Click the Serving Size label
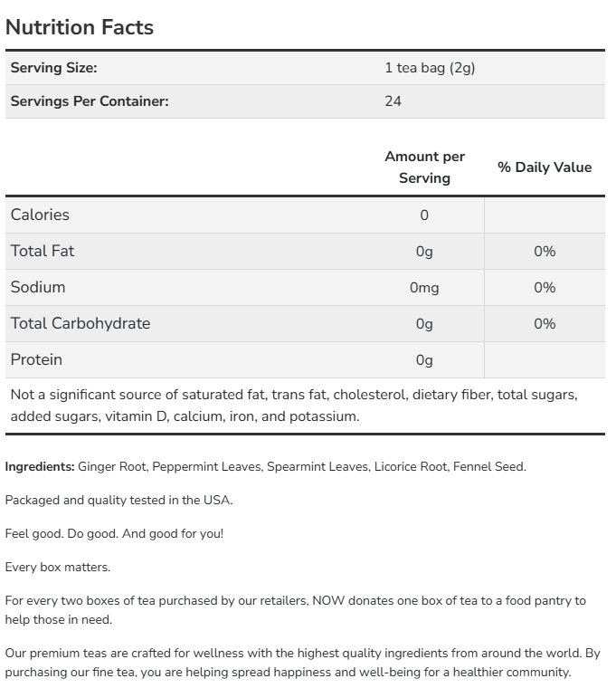616x688 pixels. tap(53, 68)
